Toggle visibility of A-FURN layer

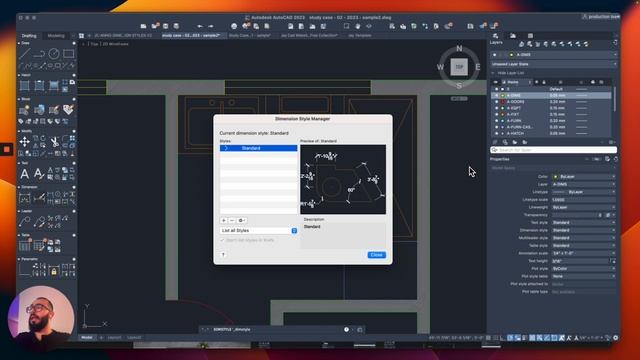point(496,121)
